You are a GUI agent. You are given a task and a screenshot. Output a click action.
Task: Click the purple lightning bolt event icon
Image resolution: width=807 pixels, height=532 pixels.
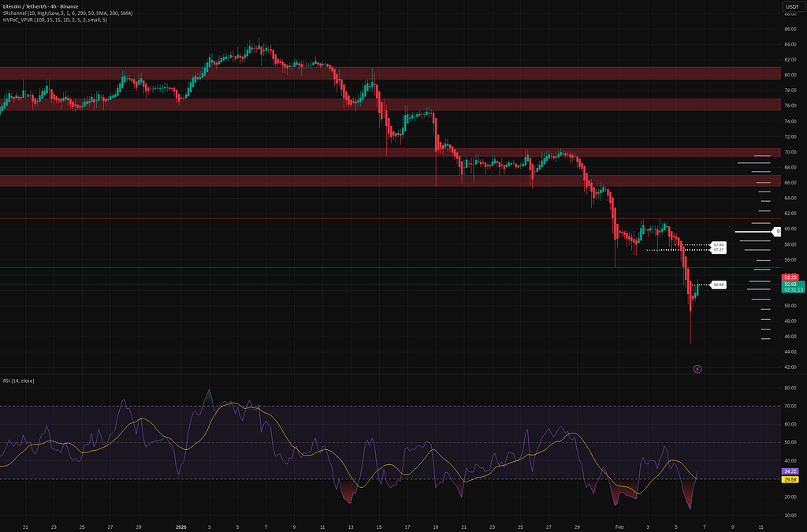pos(697,368)
